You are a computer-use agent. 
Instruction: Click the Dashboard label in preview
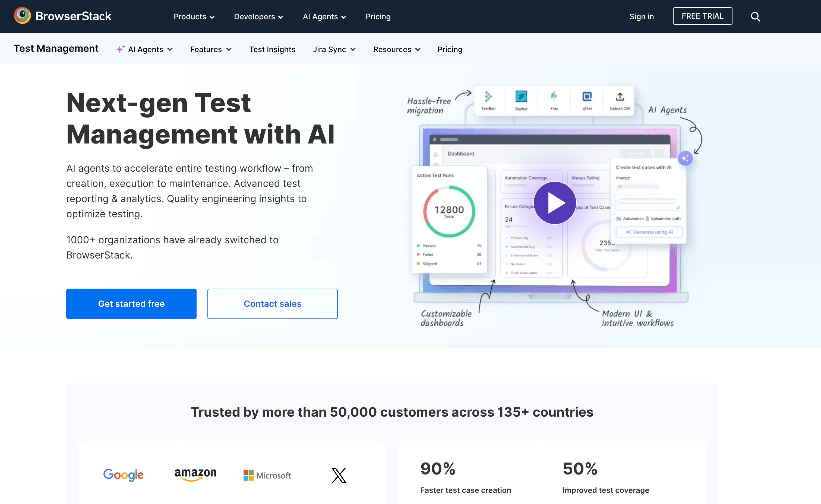(x=461, y=154)
